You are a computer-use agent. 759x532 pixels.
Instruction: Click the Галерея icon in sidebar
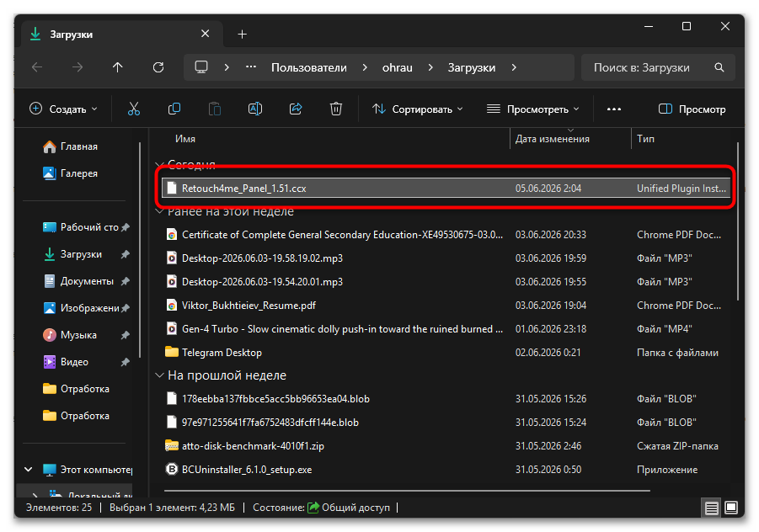tap(50, 173)
